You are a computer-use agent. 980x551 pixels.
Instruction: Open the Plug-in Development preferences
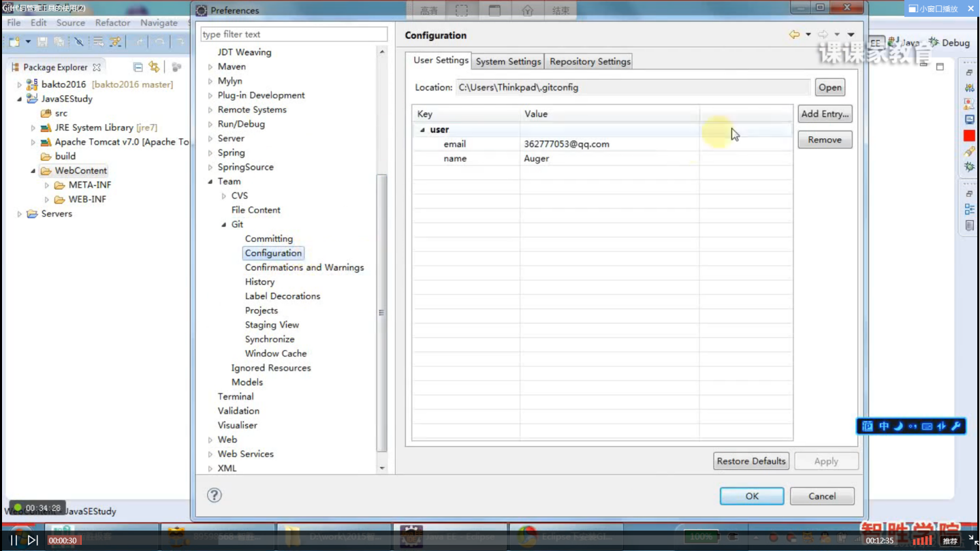pos(261,95)
